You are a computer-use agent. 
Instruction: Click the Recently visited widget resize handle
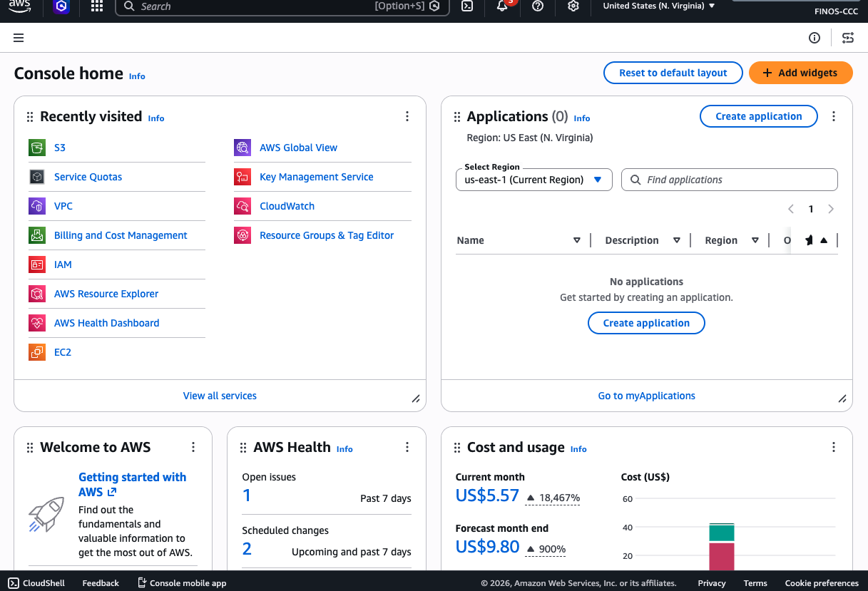[x=416, y=399]
